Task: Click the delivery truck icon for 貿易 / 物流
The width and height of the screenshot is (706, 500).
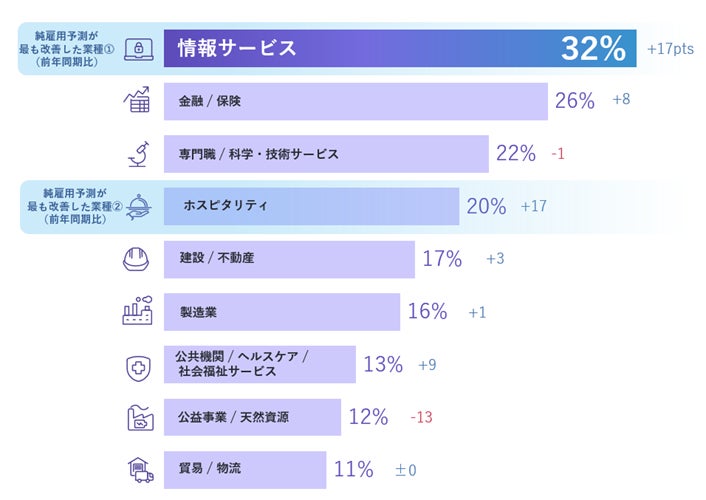Action: 137,469
